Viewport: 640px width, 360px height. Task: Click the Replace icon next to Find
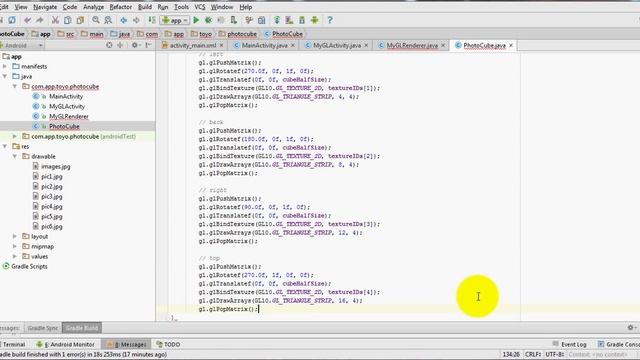(x=108, y=20)
